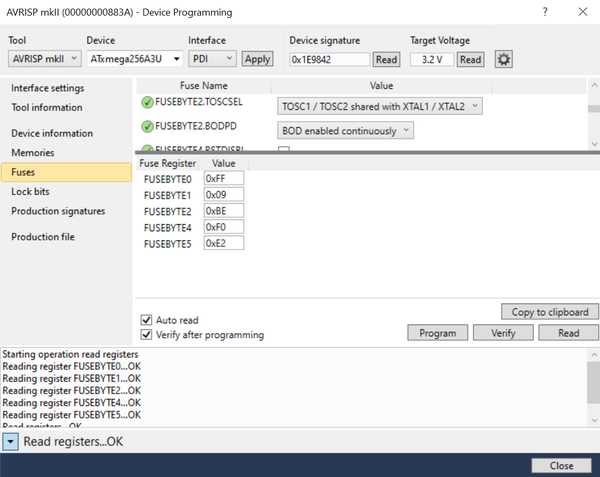Click the fuse list scroll up arrow
This screenshot has height=477, width=600.
pyautogui.click(x=594, y=85)
